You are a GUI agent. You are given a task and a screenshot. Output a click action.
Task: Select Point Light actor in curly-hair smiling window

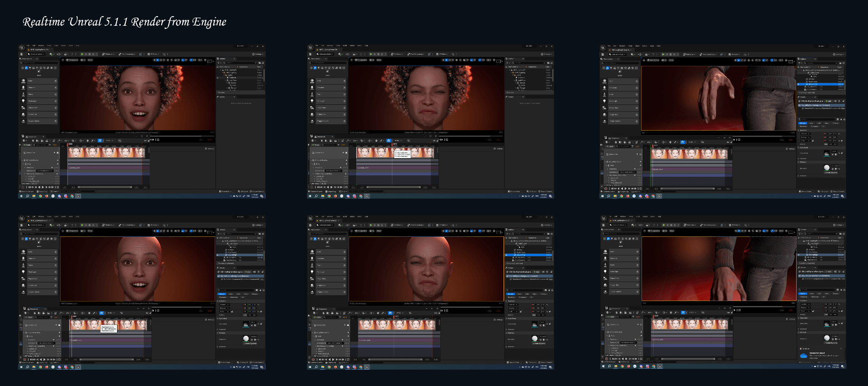(39, 101)
